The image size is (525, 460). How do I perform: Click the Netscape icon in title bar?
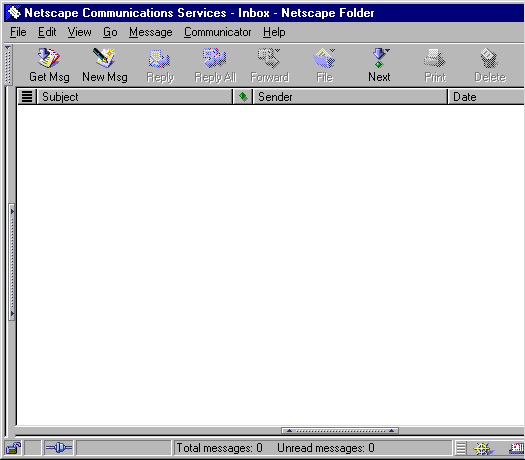pos(14,13)
